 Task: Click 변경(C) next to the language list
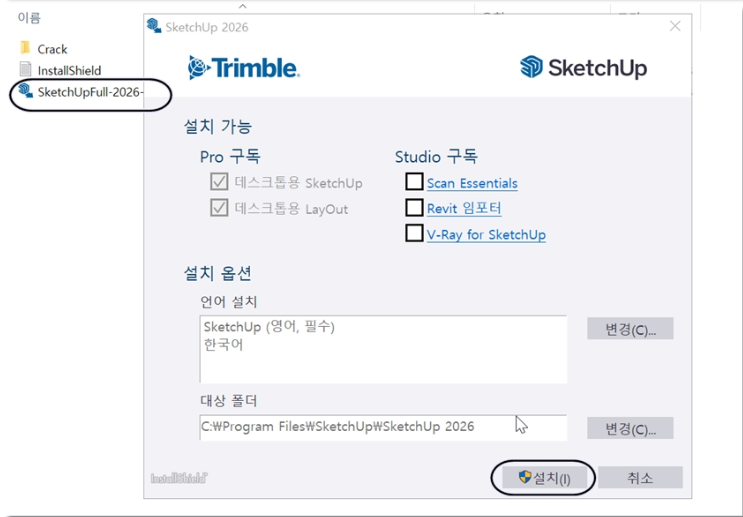click(x=630, y=329)
